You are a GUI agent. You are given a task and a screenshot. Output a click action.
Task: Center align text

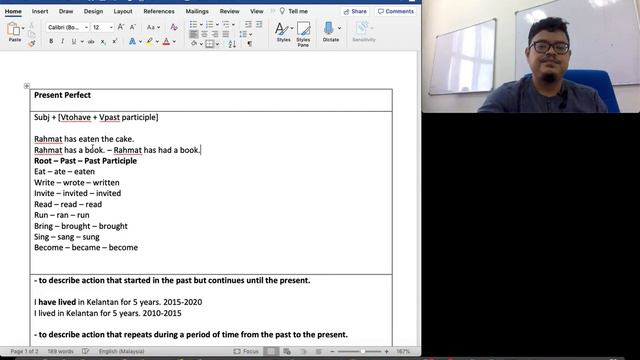pyautogui.click(x=204, y=34)
